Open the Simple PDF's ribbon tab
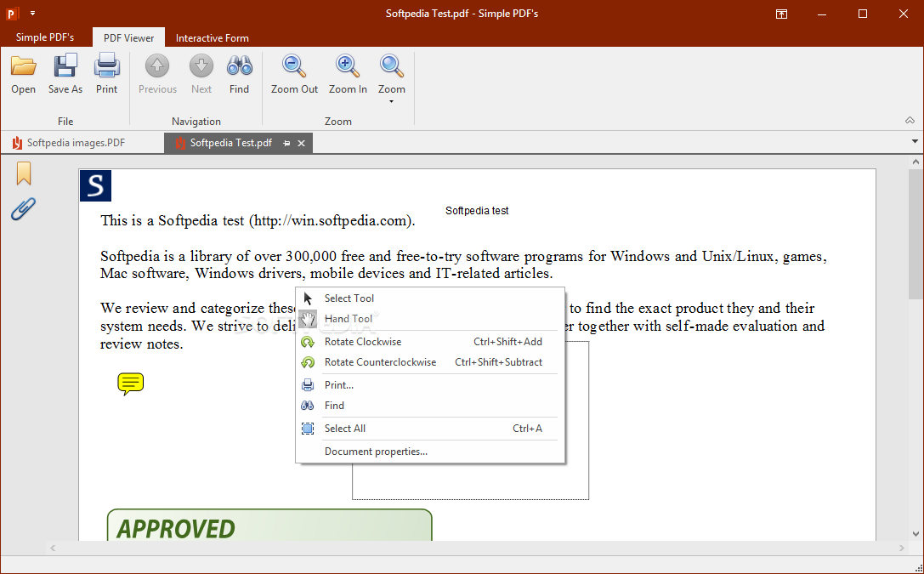924x574 pixels. [45, 37]
